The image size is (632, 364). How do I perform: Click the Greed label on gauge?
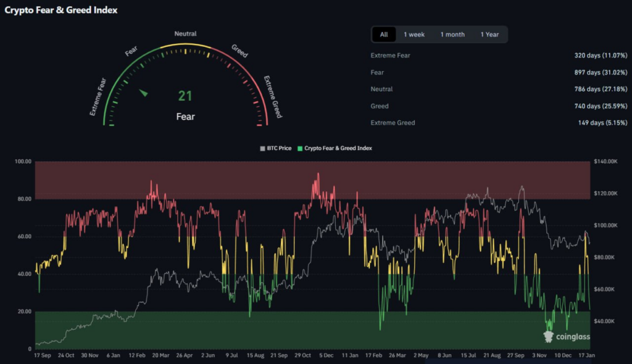coord(239,51)
